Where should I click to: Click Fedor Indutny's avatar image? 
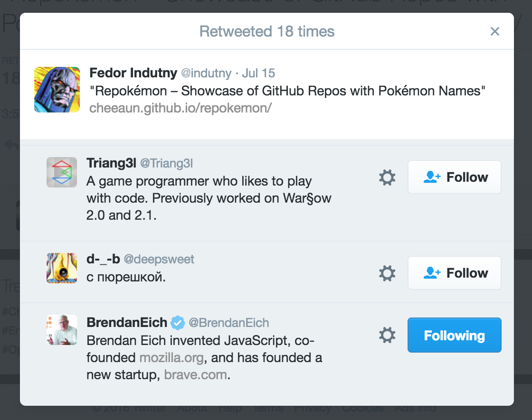(x=57, y=90)
